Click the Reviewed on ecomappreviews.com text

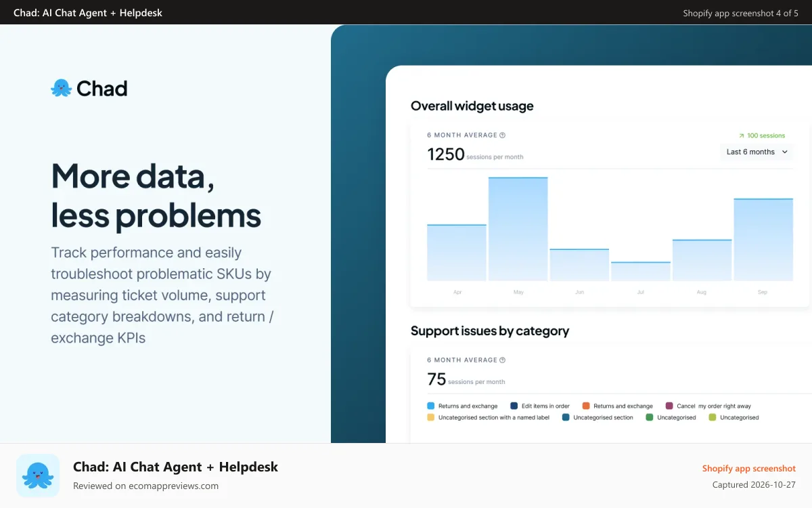coord(145,486)
